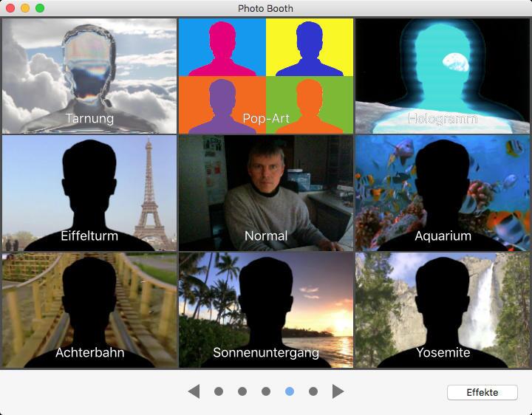Go to previous effects page arrow
This screenshot has height=415, width=532.
[x=194, y=391]
